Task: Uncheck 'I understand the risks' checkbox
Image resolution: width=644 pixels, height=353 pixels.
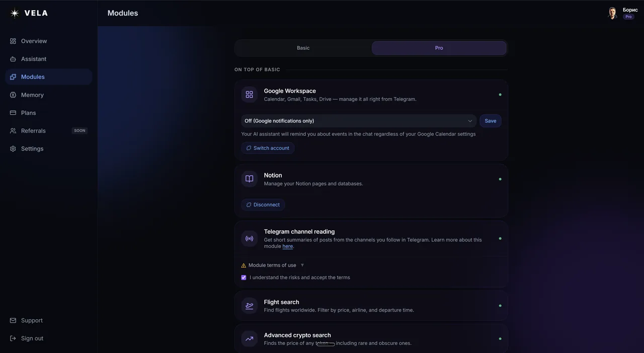Action: click(x=244, y=277)
